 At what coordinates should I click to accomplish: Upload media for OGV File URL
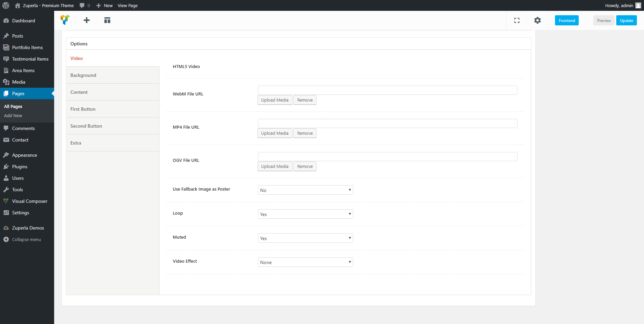click(x=275, y=167)
